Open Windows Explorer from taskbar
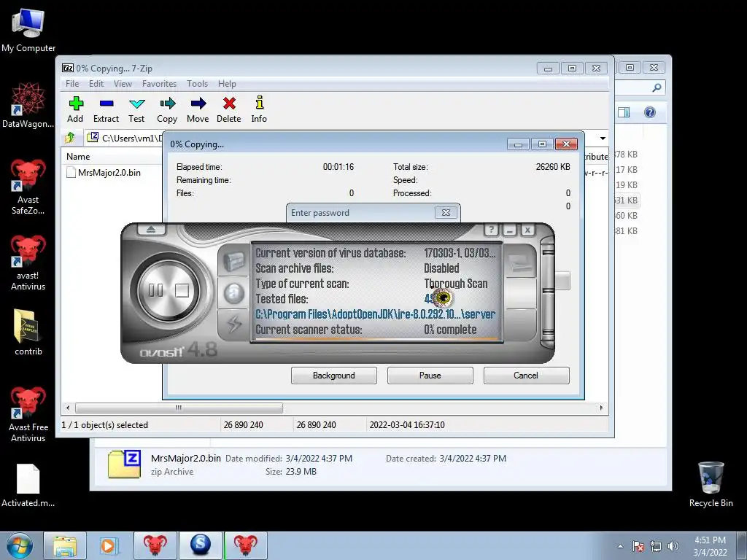The image size is (747, 560). tap(65, 545)
